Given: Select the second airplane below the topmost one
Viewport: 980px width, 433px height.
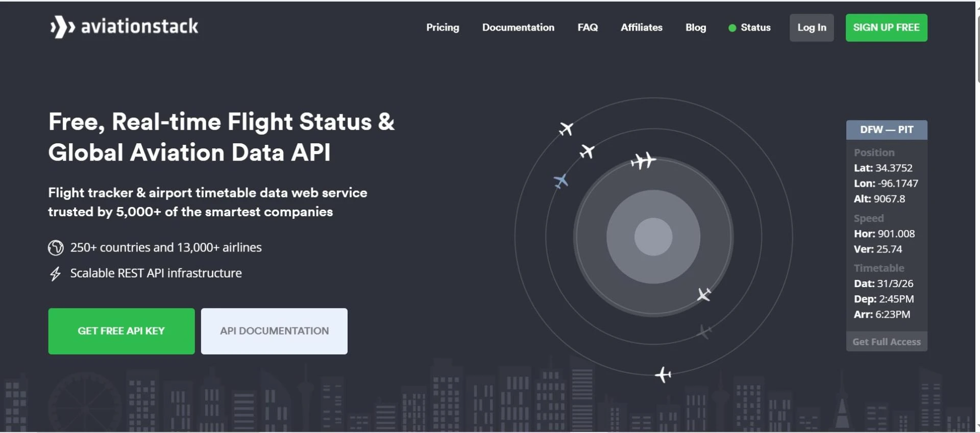Looking at the screenshot, I should (x=587, y=151).
